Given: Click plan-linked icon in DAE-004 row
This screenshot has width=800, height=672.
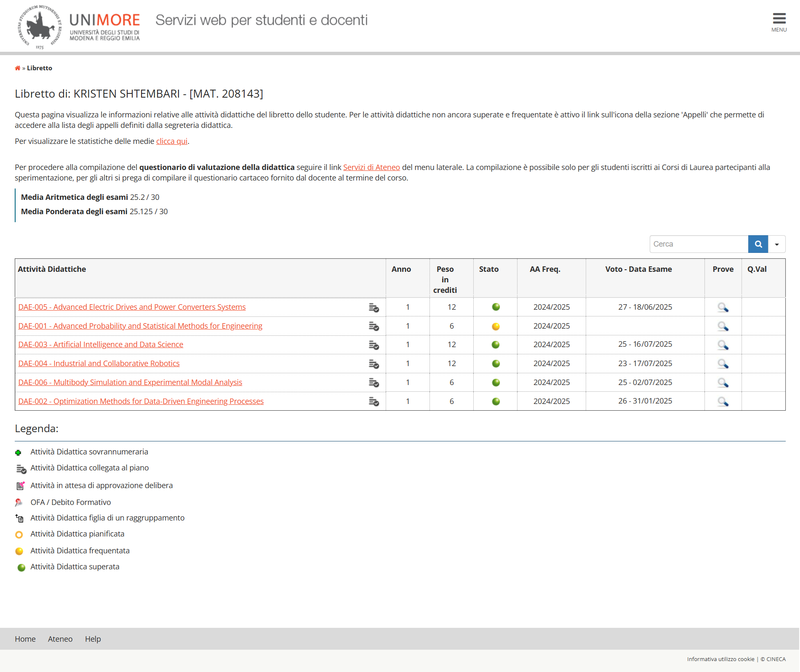Looking at the screenshot, I should (374, 364).
